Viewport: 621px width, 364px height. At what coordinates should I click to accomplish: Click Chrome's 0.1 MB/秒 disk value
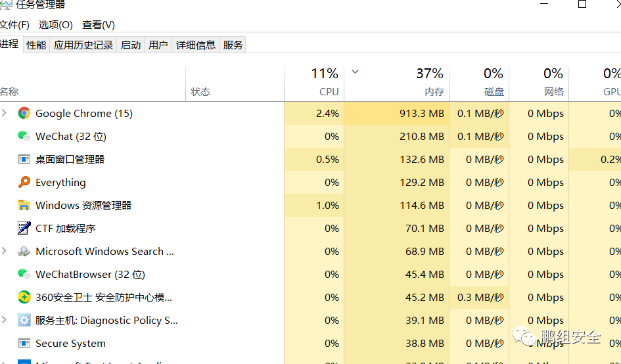click(480, 113)
